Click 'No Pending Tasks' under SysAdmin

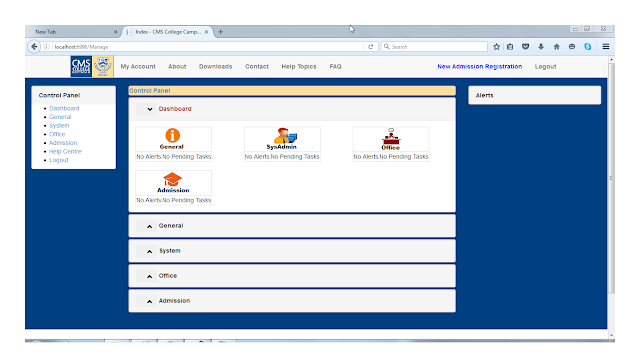point(295,157)
